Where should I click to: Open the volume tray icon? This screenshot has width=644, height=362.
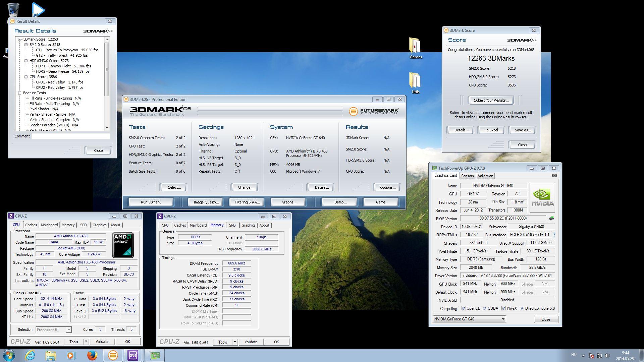[607, 356]
